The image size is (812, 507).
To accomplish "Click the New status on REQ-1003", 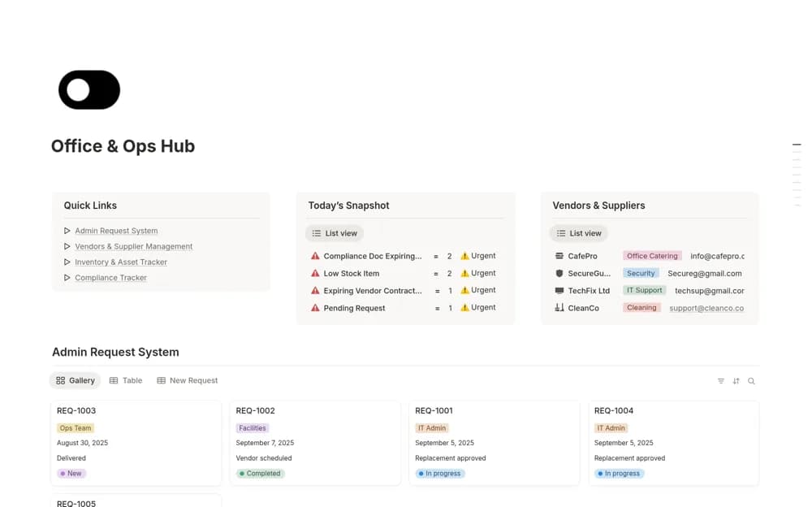I will coord(71,474).
